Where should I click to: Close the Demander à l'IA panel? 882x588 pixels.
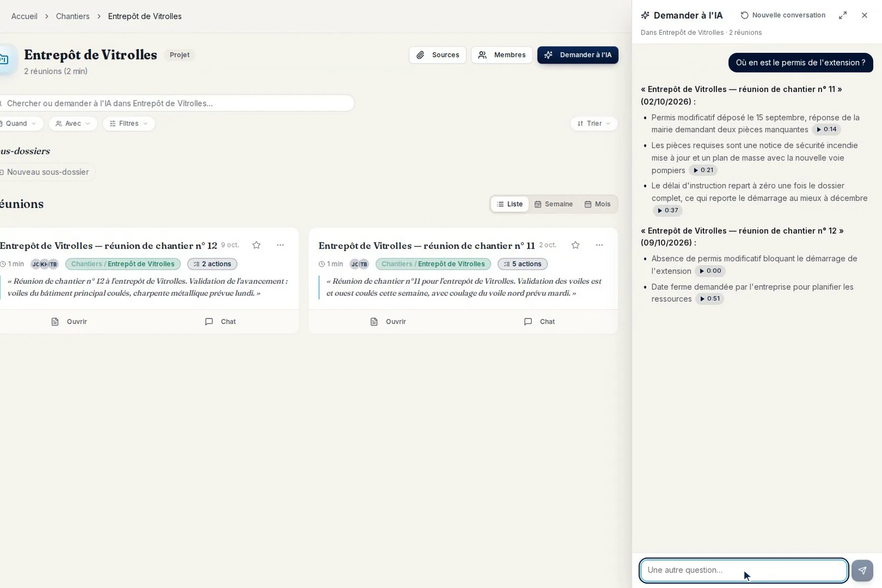coord(864,15)
